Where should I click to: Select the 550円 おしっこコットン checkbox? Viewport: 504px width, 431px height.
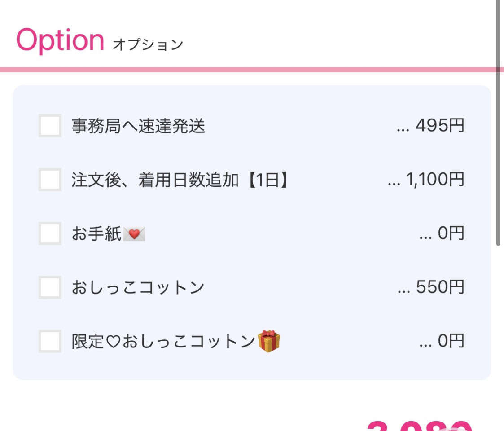(x=50, y=287)
